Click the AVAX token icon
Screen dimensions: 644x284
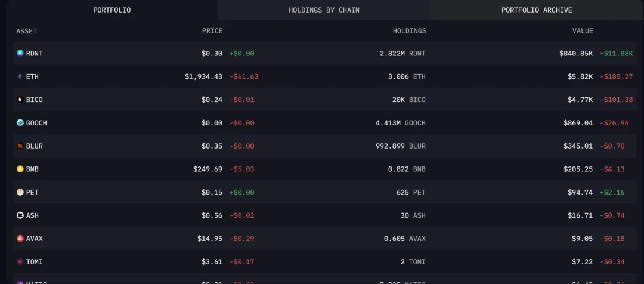tap(20, 239)
